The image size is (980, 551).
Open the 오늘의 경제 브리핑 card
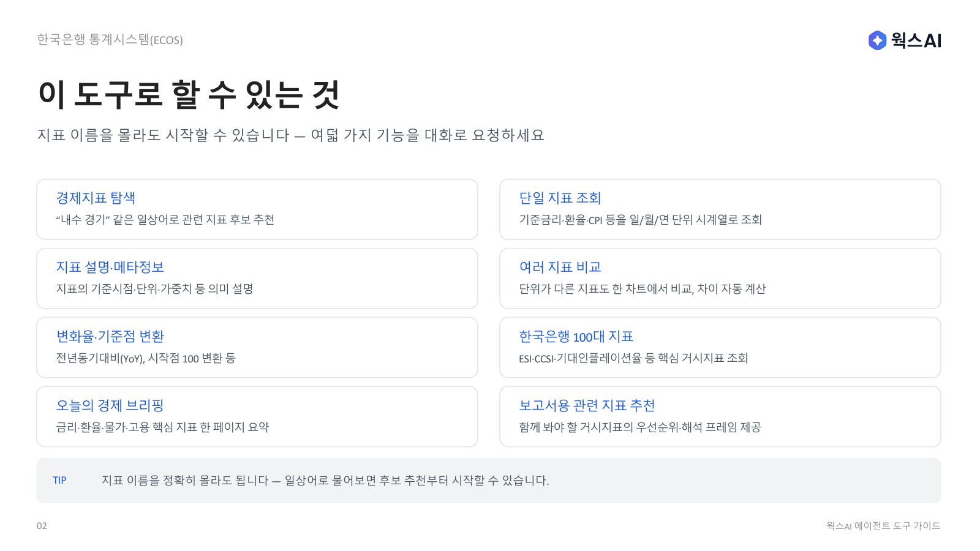click(257, 417)
